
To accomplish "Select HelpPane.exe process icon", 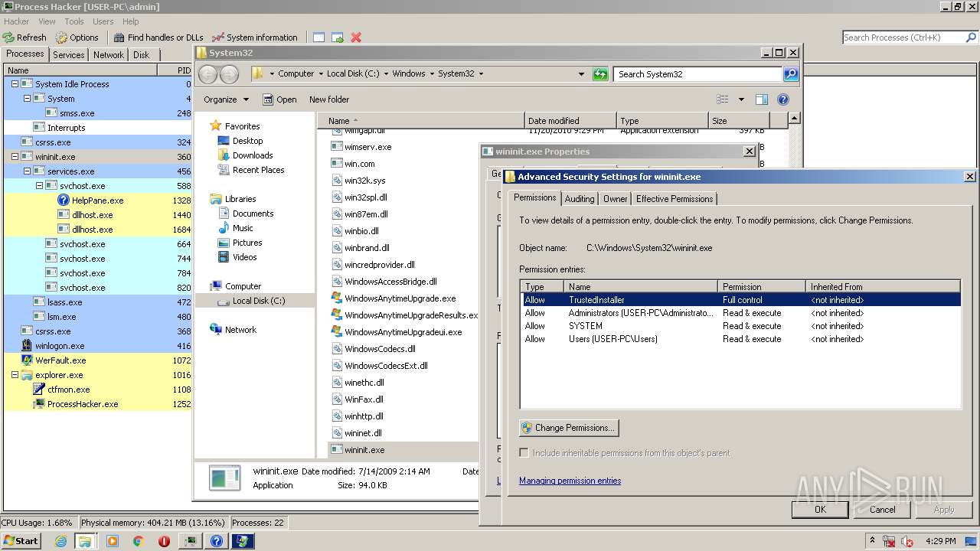I will (x=64, y=201).
